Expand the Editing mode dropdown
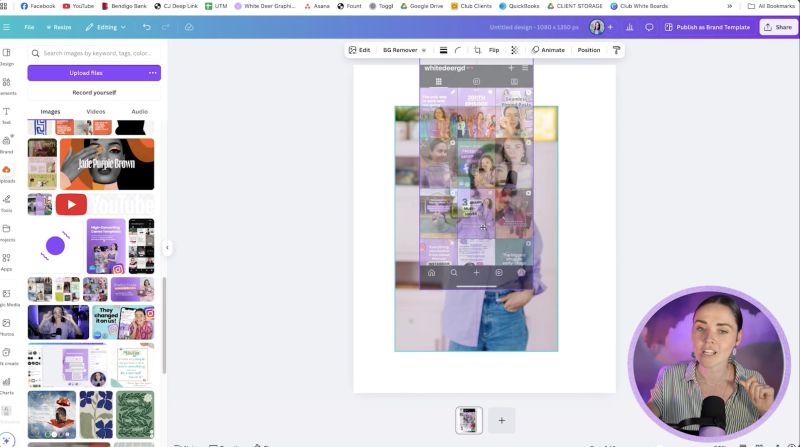 coord(106,27)
